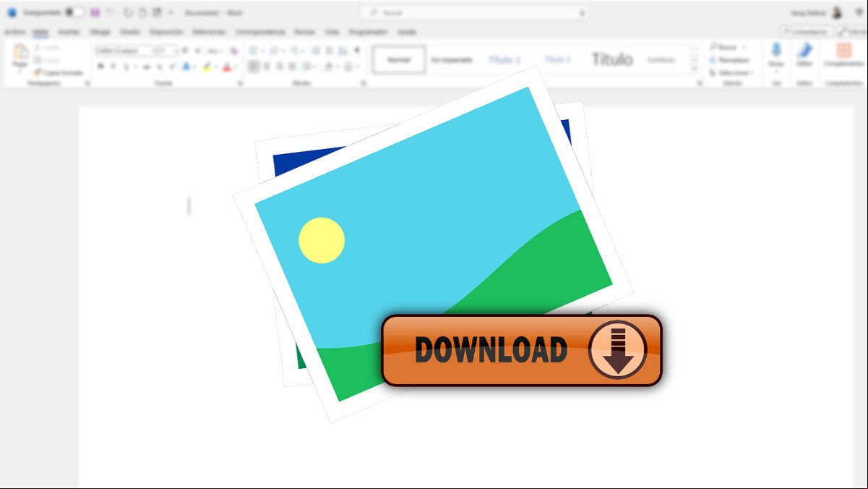The height and width of the screenshot is (489, 868).
Task: Toggle superscript formatting
Action: pyautogui.click(x=172, y=67)
